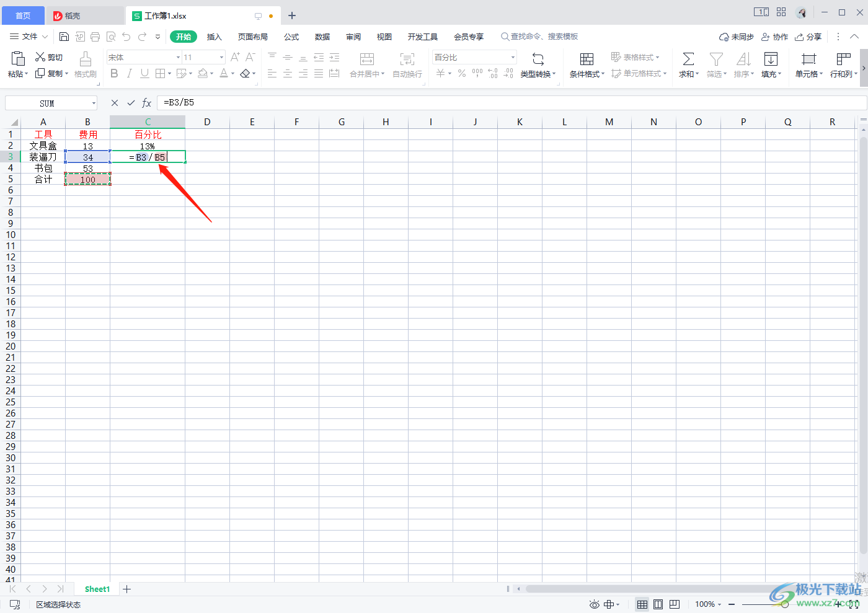Switch to the 公式 ribbon tab
The image size is (868, 613).
(x=291, y=37)
